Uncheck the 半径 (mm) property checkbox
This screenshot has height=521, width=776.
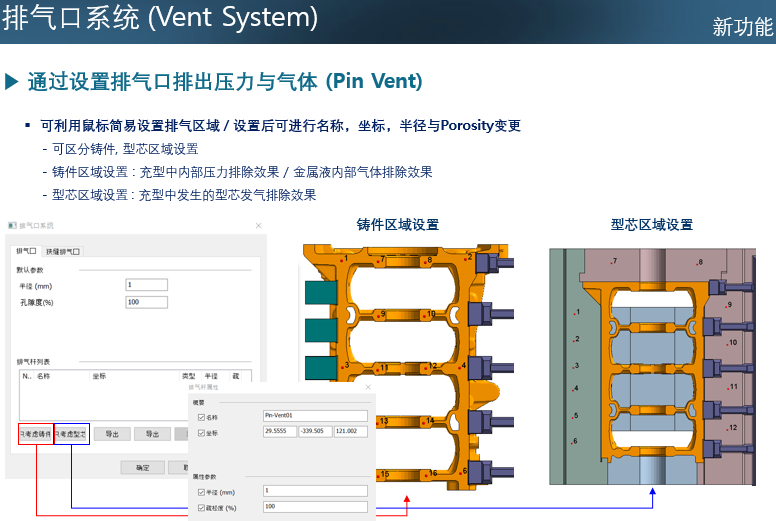[x=201, y=491]
